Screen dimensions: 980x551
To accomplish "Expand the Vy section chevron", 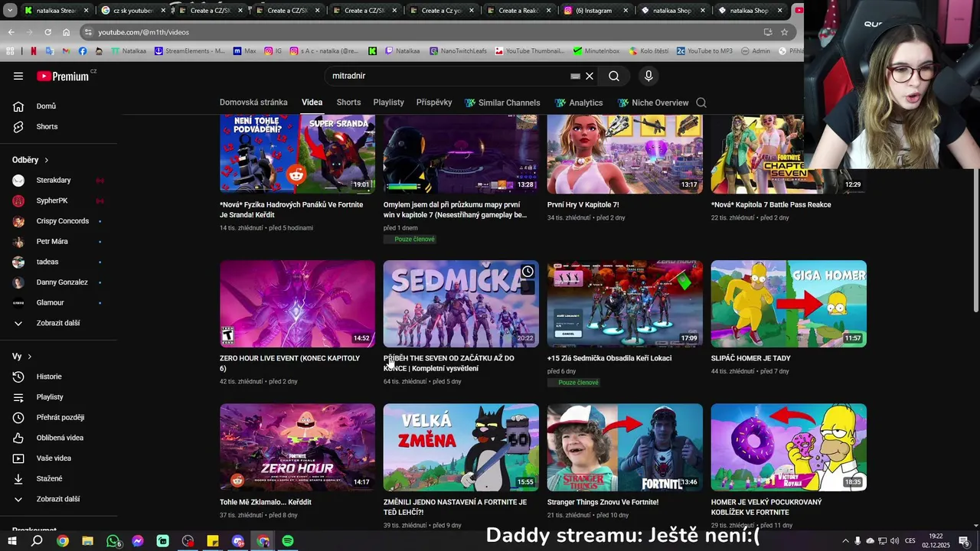I will [30, 357].
